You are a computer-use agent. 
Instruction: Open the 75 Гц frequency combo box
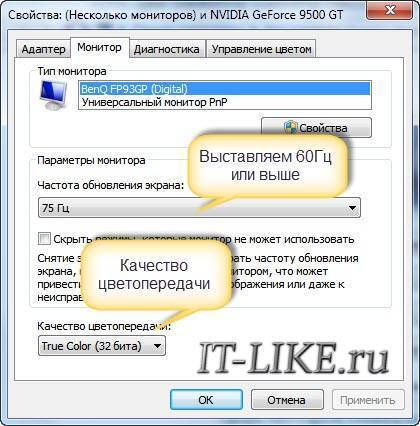[199, 208]
